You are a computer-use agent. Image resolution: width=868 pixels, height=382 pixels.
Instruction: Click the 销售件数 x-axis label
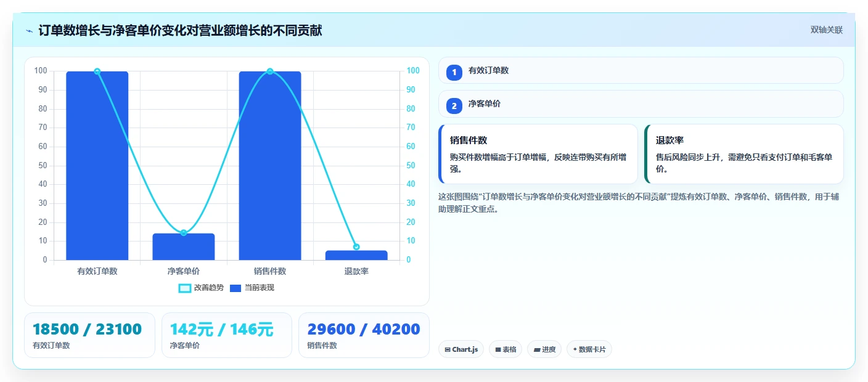coord(270,271)
